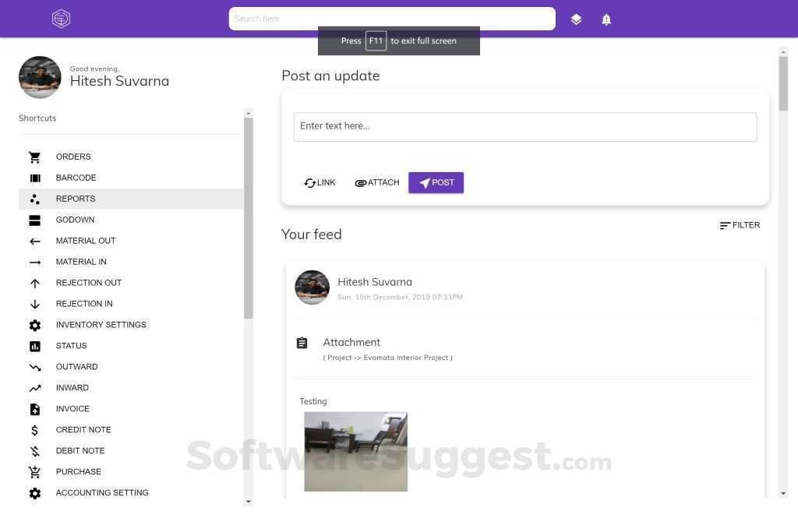The height and width of the screenshot is (532, 798).
Task: Click the Invoice document icon
Action: coord(35,410)
